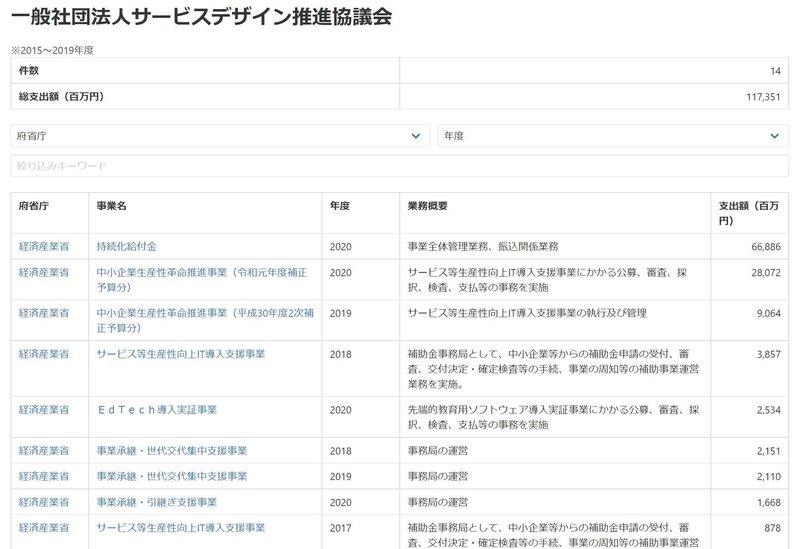Open the 事業承継・引継ぎ支援事業 link
The height and width of the screenshot is (549, 800).
(x=157, y=502)
